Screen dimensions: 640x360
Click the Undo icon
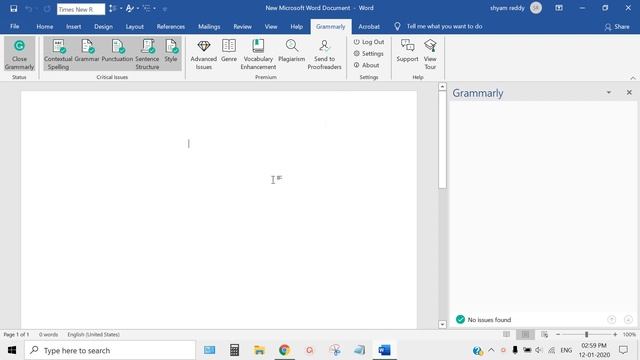pyautogui.click(x=29, y=8)
